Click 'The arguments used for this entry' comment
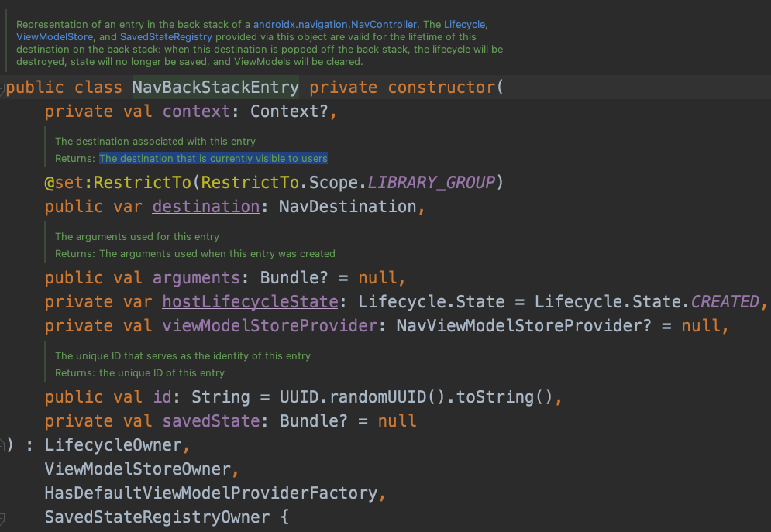This screenshot has width=771, height=532. coord(137,236)
